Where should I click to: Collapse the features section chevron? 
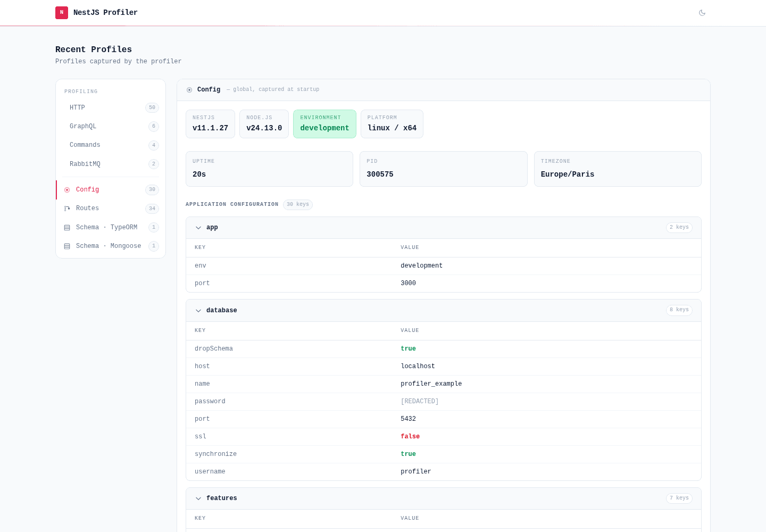point(198,498)
